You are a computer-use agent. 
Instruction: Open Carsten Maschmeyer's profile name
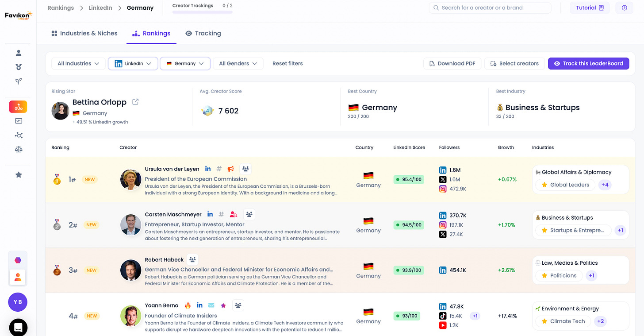[x=173, y=214]
